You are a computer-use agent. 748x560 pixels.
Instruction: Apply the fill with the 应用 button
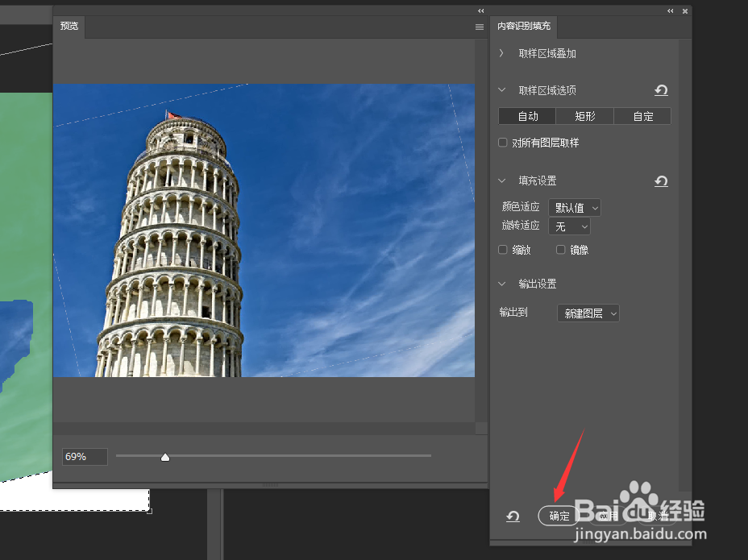tap(606, 516)
